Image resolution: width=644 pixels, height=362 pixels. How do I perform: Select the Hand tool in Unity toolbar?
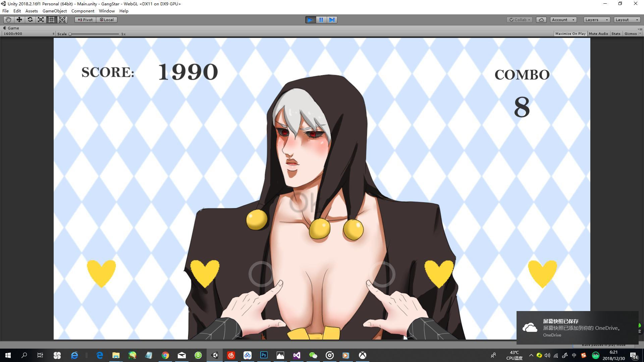tap(8, 20)
